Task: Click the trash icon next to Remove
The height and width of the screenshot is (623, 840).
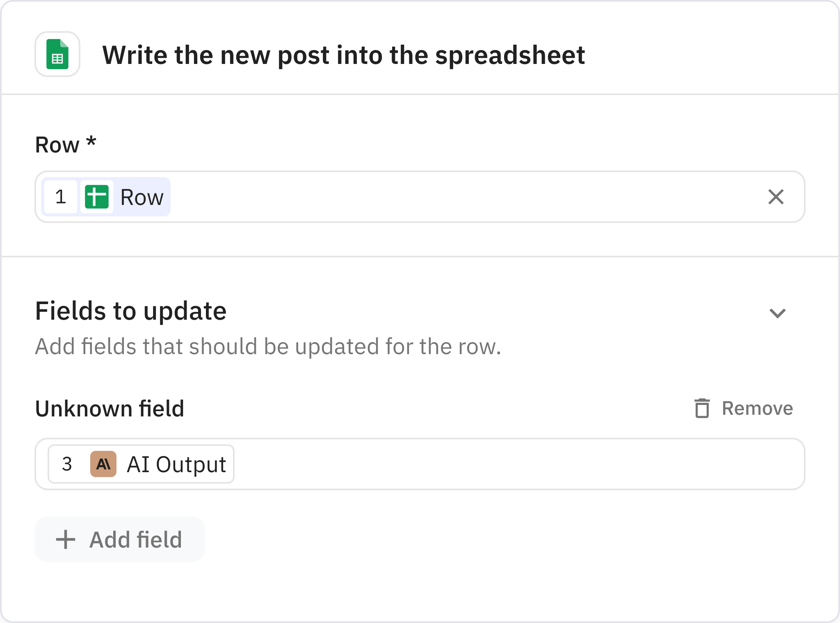Action: (x=702, y=408)
